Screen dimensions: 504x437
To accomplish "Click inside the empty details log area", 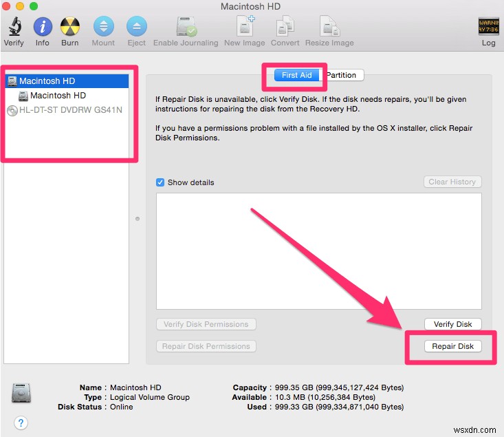I will pyautogui.click(x=319, y=251).
